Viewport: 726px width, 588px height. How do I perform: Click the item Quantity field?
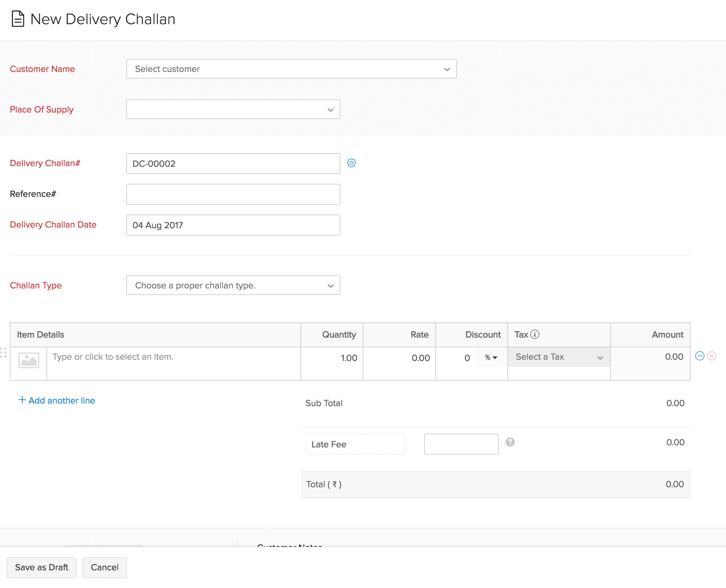click(x=332, y=358)
